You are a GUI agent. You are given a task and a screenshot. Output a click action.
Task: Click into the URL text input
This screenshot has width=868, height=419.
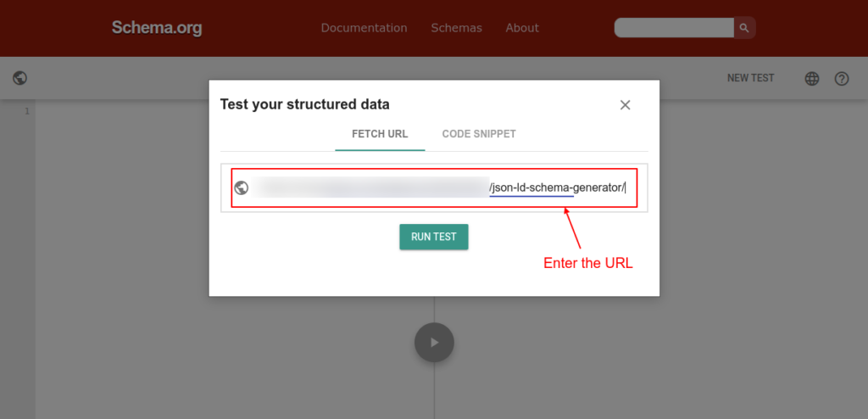tap(441, 187)
